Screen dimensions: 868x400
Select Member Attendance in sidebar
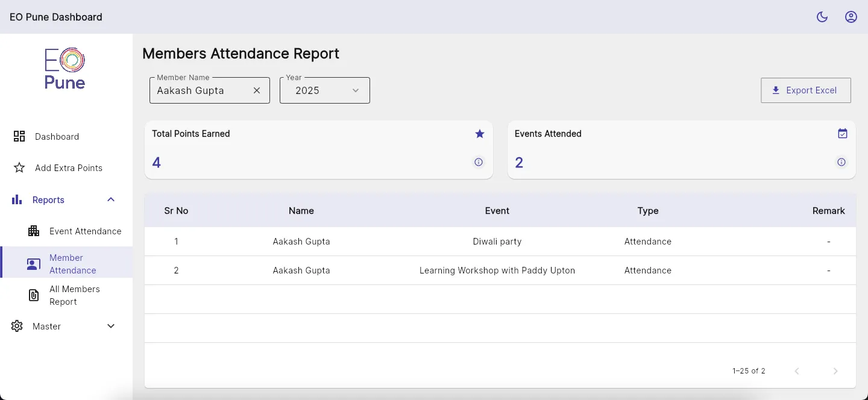coord(72,264)
